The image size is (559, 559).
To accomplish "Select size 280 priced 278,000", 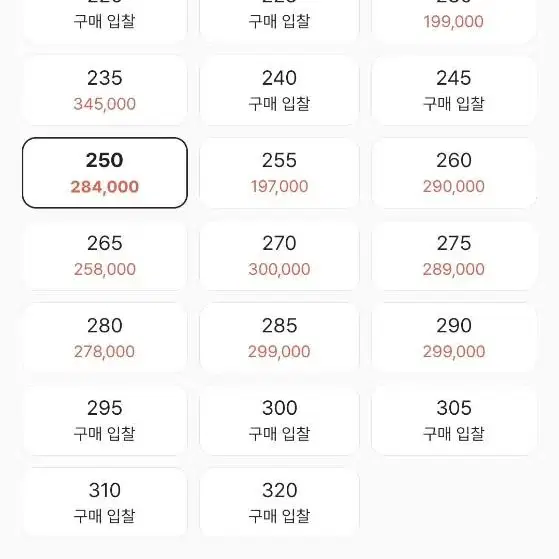I will (105, 338).
